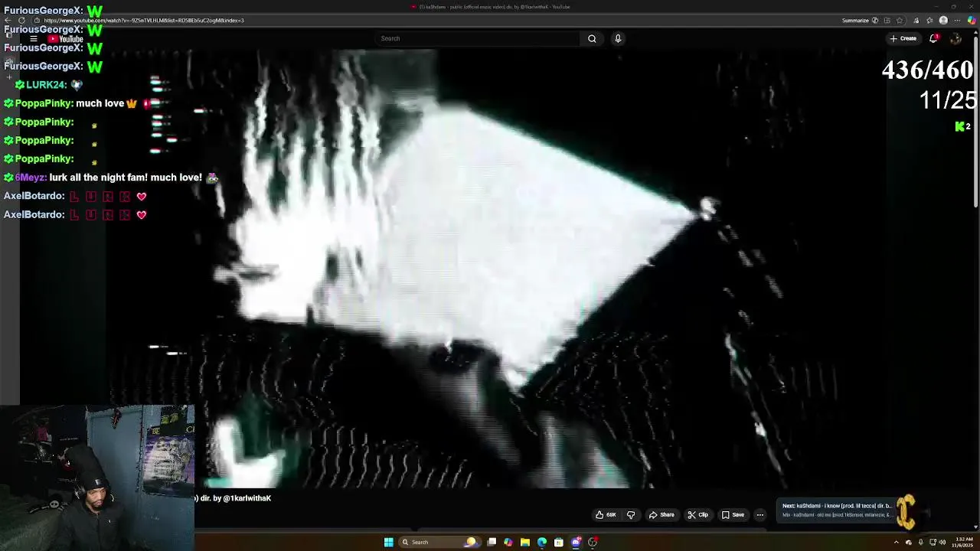The height and width of the screenshot is (551, 980).
Task: Open the browser profile avatar
Action: (x=943, y=21)
